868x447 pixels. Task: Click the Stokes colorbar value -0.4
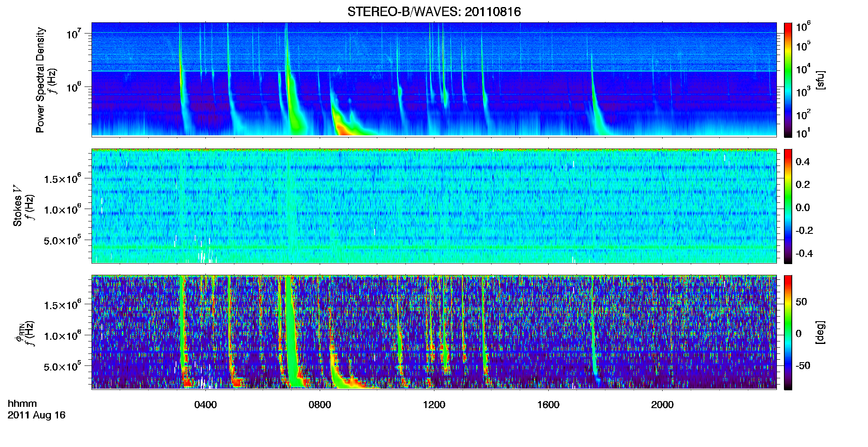coord(804,253)
